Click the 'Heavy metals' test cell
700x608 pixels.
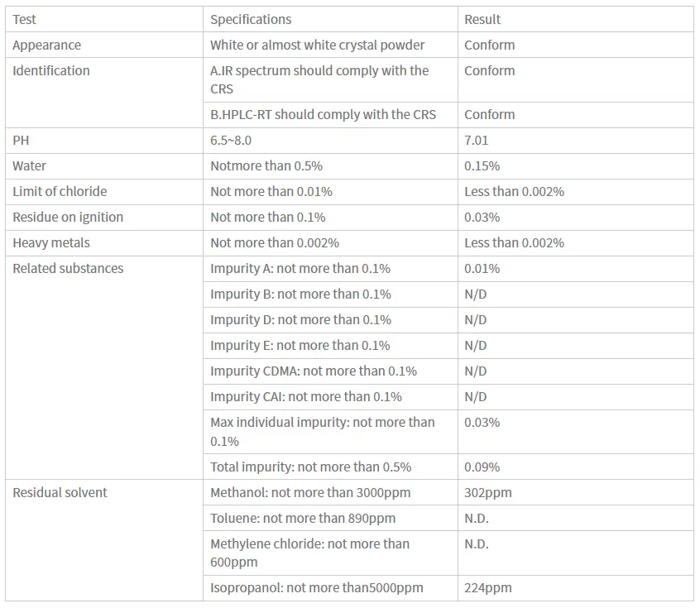[x=51, y=242]
